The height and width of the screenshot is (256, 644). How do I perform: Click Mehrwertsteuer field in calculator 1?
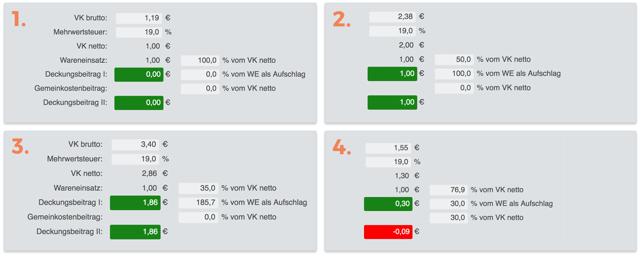click(x=139, y=32)
